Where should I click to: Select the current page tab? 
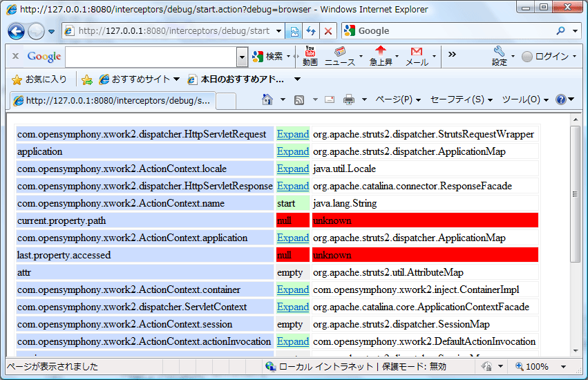pyautogui.click(x=112, y=101)
